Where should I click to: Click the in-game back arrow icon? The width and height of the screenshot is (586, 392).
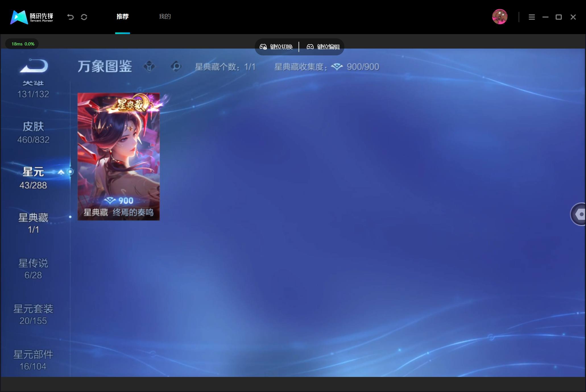pyautogui.click(x=34, y=65)
